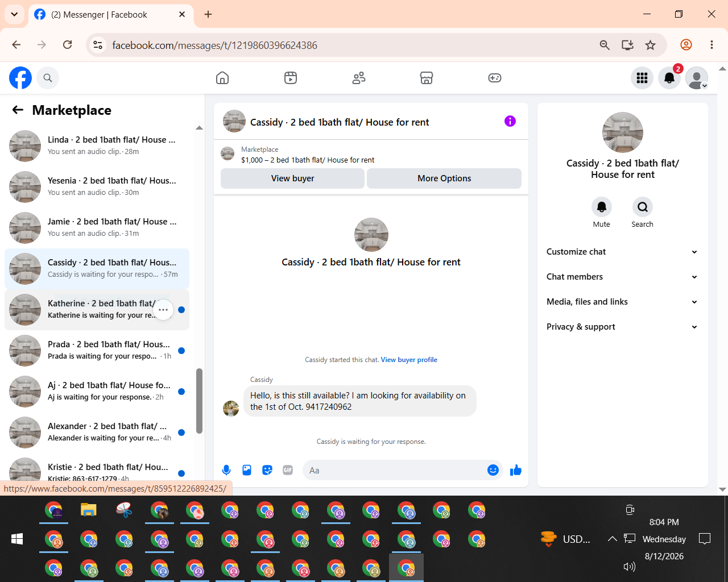The width and height of the screenshot is (728, 582).
Task: Click the chat list scrollbar thumb
Action: tap(199, 401)
